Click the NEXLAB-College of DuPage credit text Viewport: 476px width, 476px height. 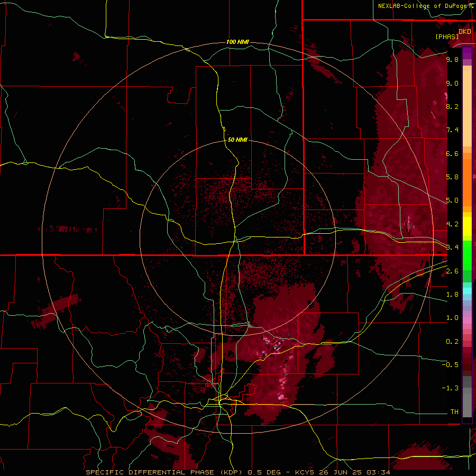click(423, 6)
